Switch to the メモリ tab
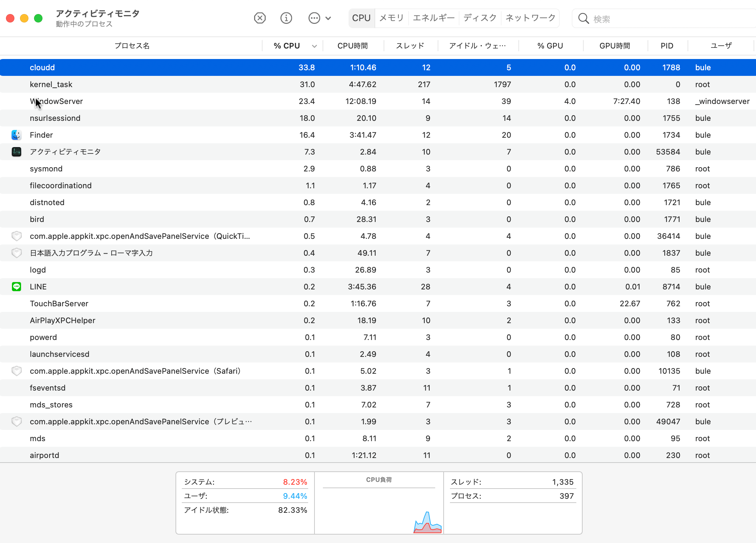 391,18
